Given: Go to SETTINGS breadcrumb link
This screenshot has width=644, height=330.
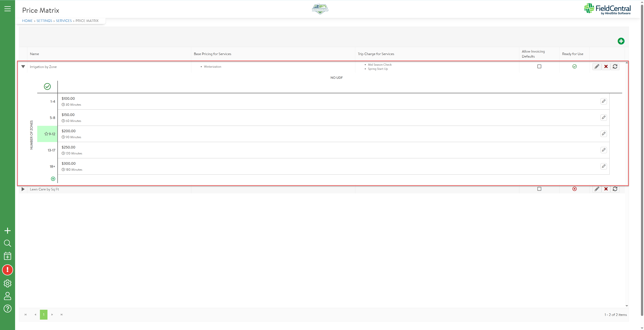Looking at the screenshot, I should [x=44, y=21].
